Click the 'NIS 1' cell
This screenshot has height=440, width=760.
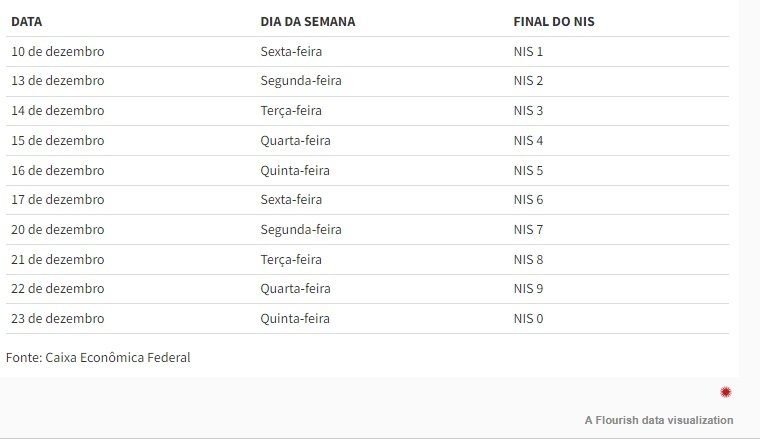pyautogui.click(x=528, y=51)
